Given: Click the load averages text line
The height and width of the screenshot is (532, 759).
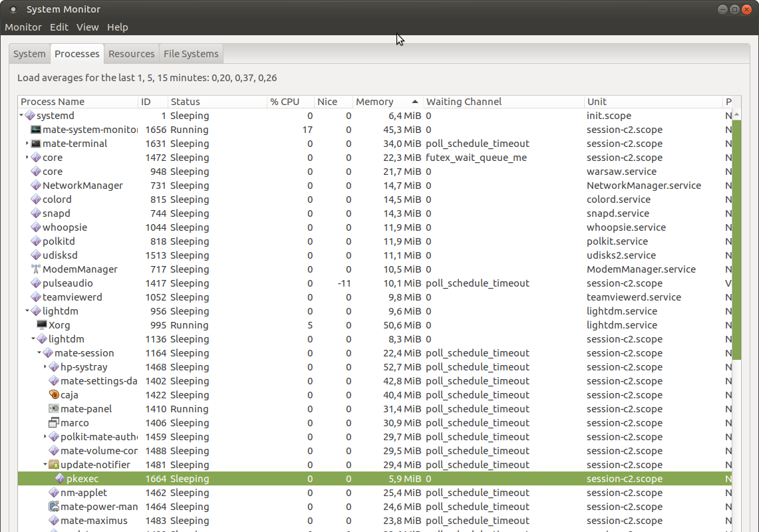Looking at the screenshot, I should pyautogui.click(x=147, y=78).
